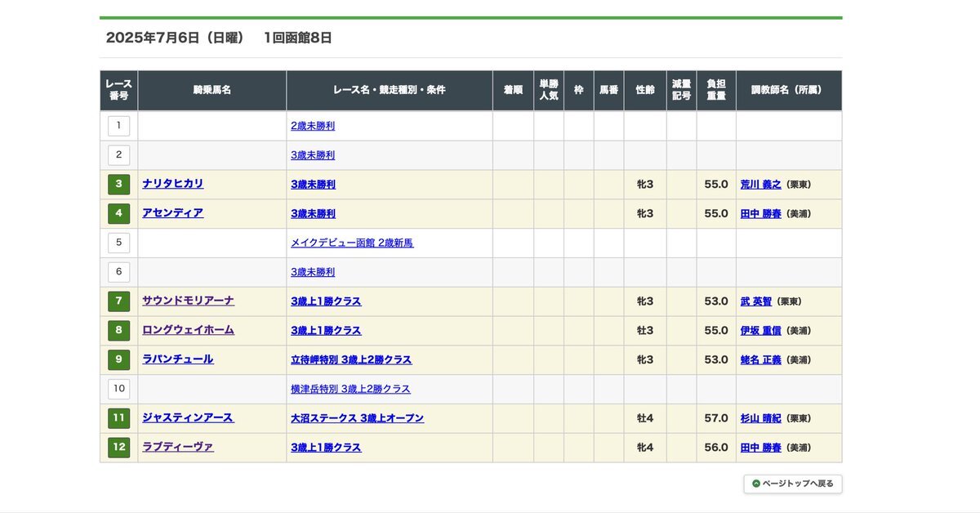This screenshot has height=513, width=980.
Task: Open 3歳未勝利 link in race 2 row
Action: pos(313,155)
